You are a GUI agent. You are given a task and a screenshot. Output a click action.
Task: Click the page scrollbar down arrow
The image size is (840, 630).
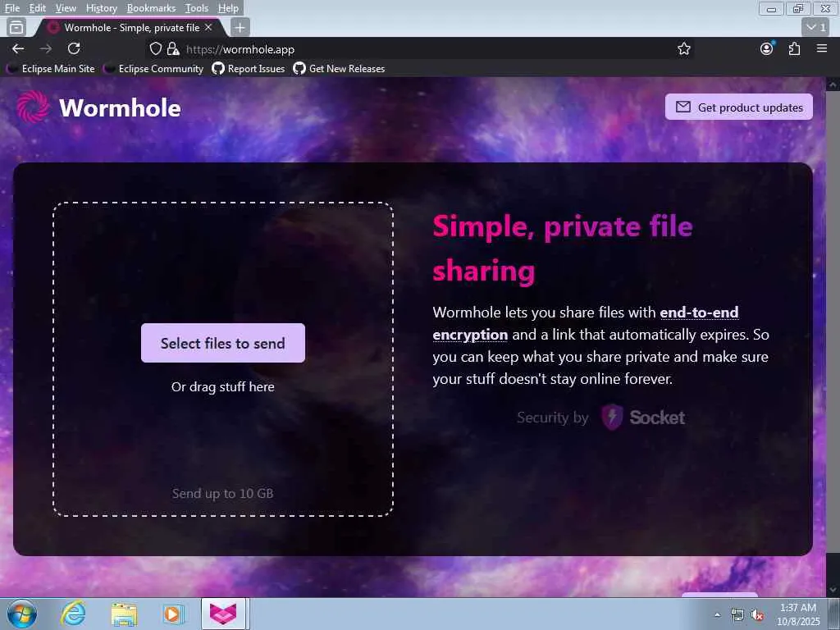[833, 591]
